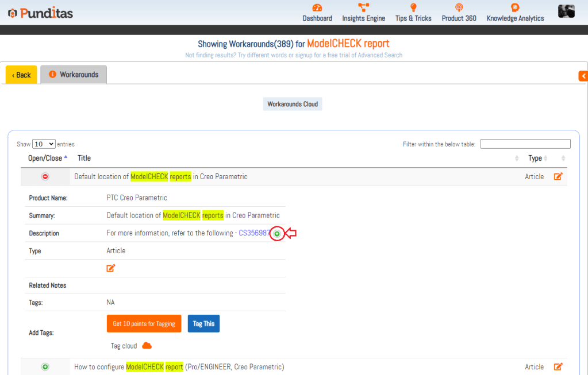
Task: Open the Product 360 icon
Action: click(459, 7)
